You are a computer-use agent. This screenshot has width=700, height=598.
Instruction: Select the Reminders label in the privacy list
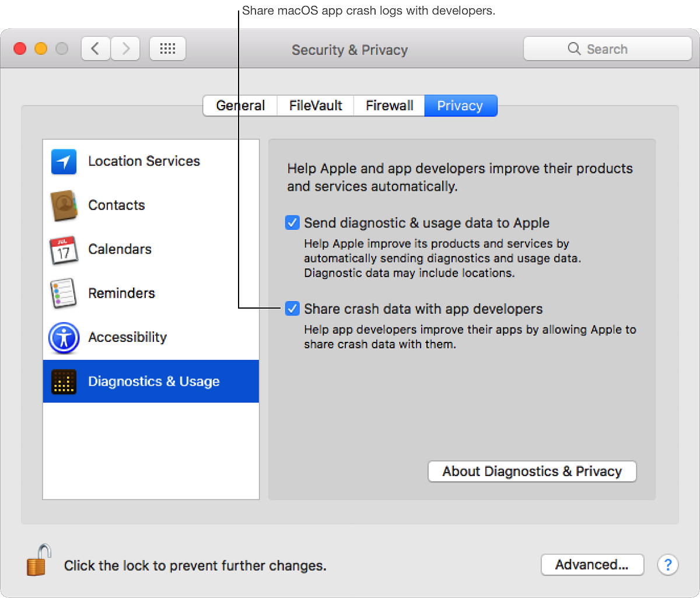(x=121, y=293)
